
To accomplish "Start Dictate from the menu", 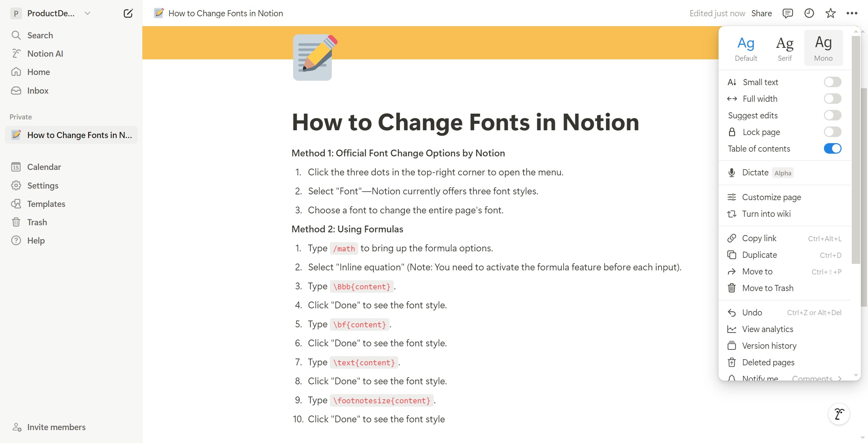I will 785,173.
